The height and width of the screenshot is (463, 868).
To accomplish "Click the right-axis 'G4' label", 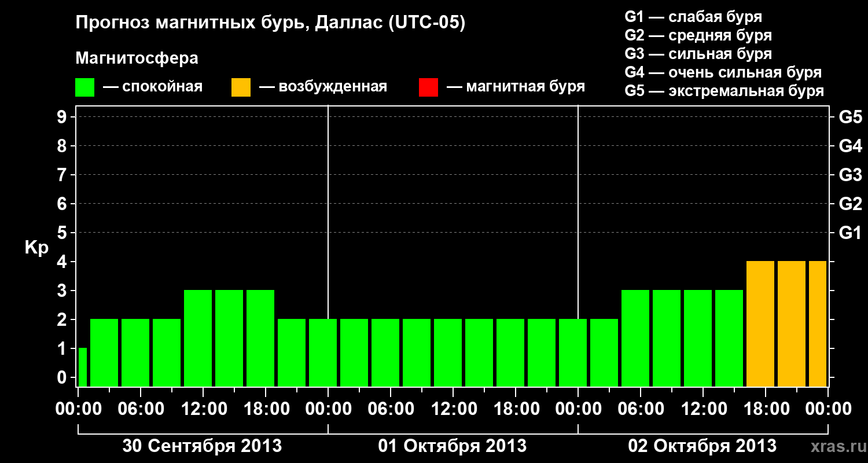I will [x=851, y=146].
